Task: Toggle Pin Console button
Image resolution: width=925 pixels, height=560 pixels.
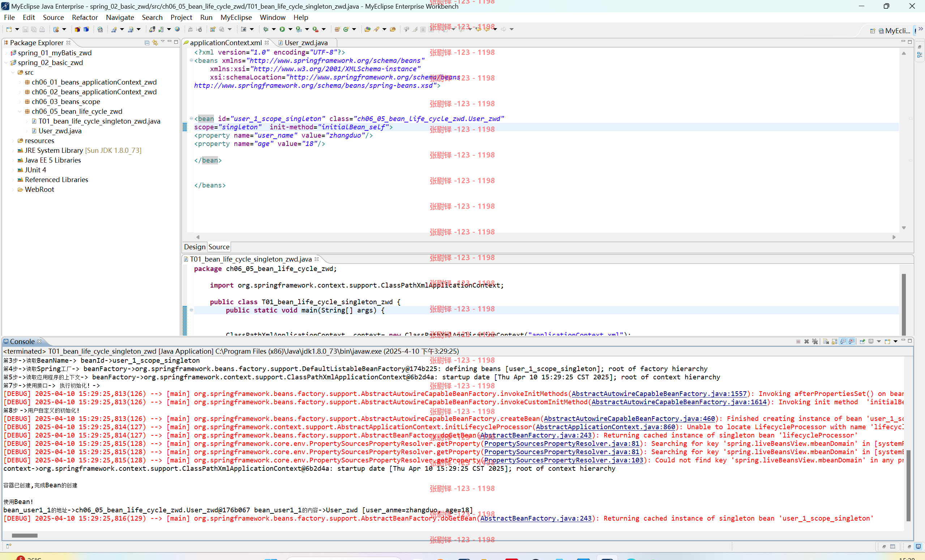Action: pos(862,341)
